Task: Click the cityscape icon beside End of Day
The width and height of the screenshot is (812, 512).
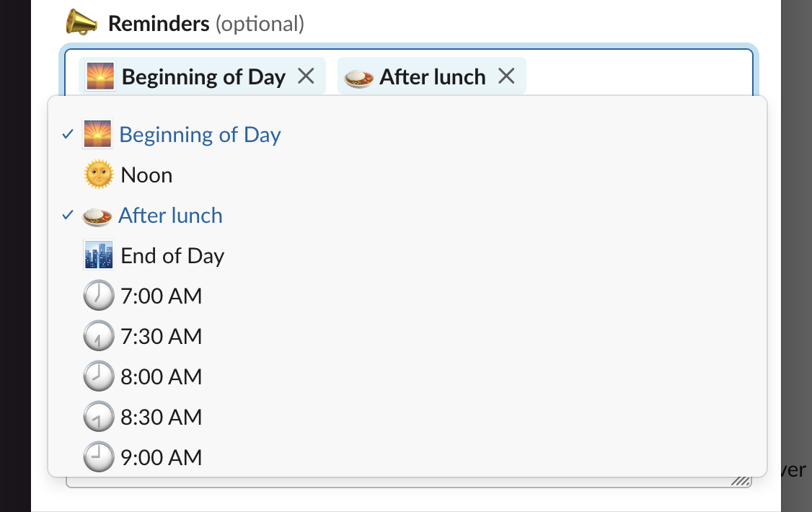Action: click(98, 256)
